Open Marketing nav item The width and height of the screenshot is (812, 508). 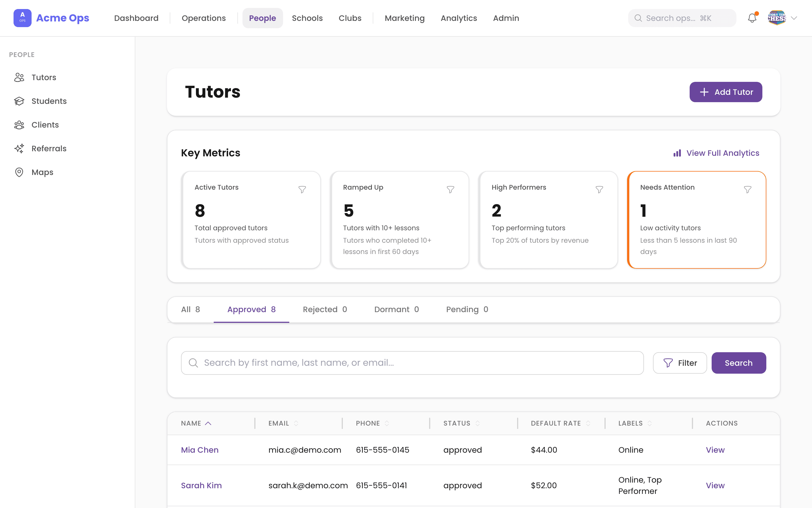404,18
